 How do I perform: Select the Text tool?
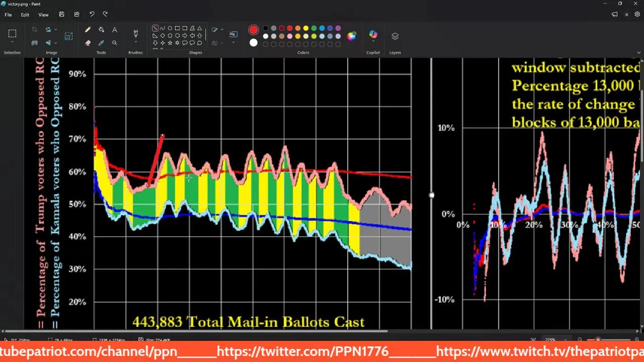[x=114, y=30]
